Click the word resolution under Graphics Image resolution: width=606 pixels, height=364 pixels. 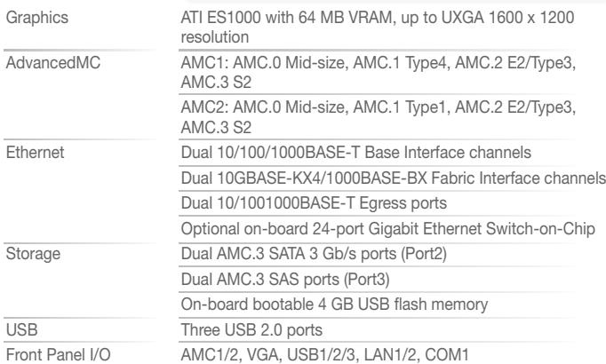click(215, 37)
